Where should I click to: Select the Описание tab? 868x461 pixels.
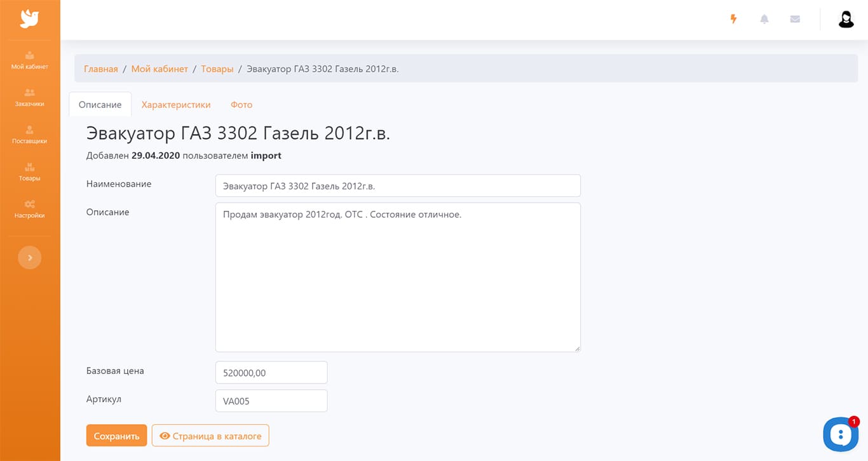tap(100, 105)
